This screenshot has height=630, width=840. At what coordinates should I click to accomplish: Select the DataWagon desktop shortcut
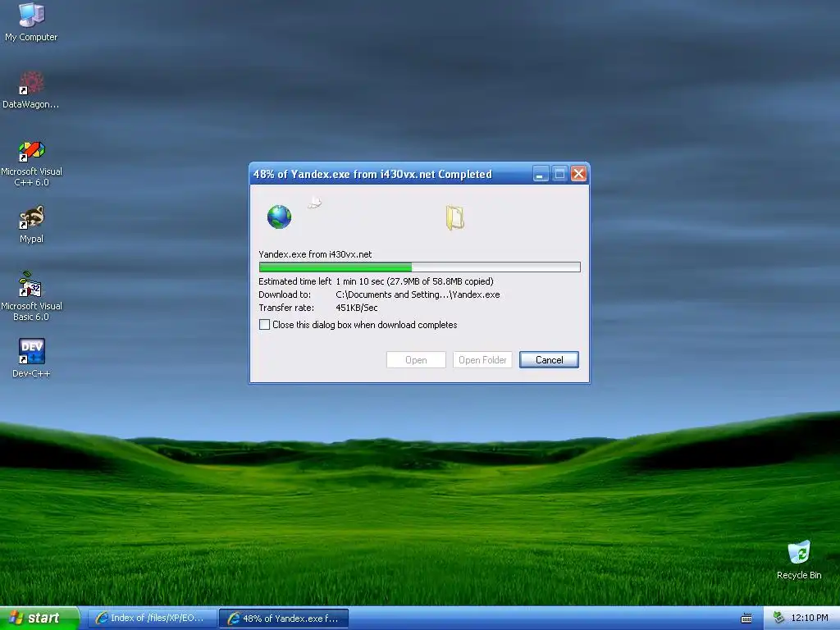click(31, 89)
